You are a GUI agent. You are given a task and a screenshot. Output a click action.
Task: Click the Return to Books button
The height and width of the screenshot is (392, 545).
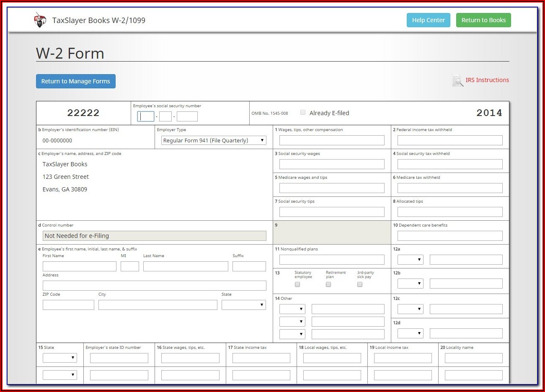(483, 20)
